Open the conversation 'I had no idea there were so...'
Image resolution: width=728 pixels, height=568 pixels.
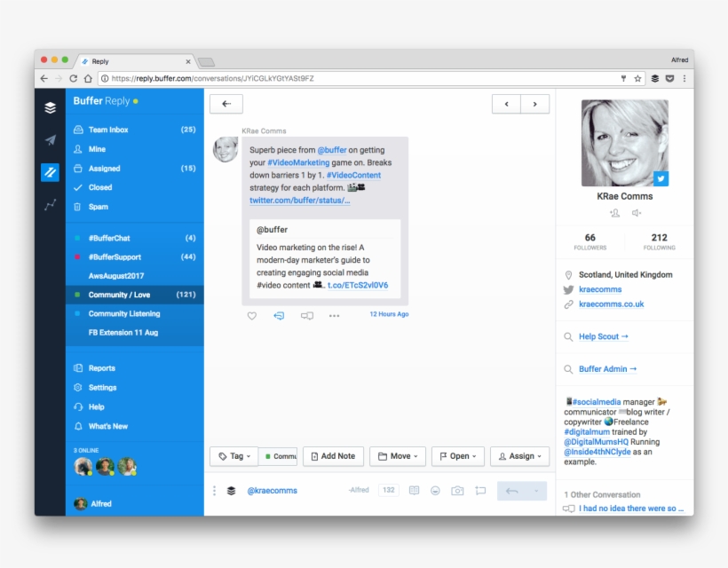[x=630, y=508]
